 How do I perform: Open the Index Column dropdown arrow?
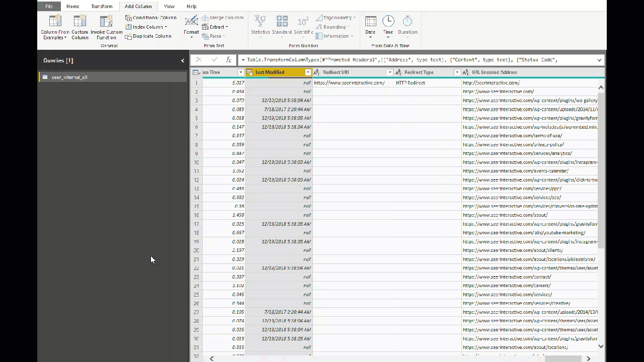[166, 27]
